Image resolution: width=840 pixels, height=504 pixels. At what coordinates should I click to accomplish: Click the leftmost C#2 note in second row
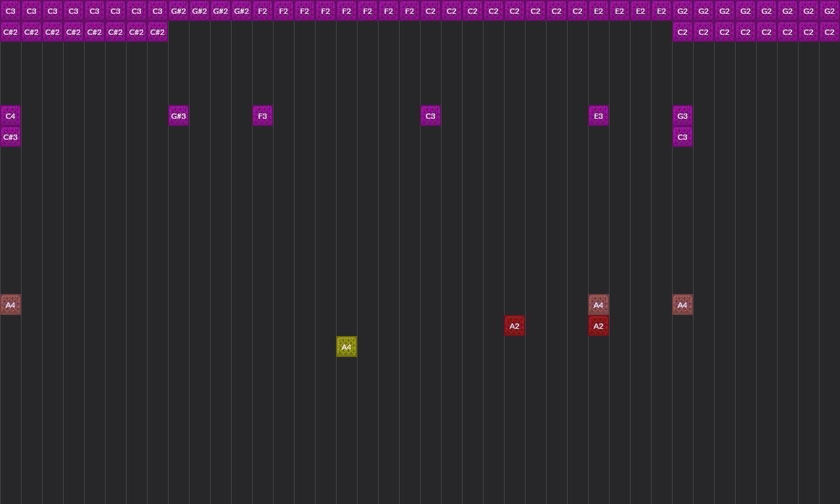click(x=10, y=32)
